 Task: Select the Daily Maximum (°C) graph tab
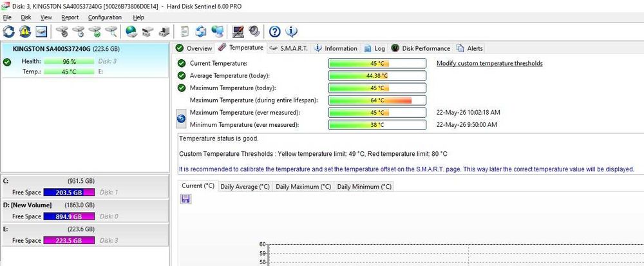coord(303,186)
